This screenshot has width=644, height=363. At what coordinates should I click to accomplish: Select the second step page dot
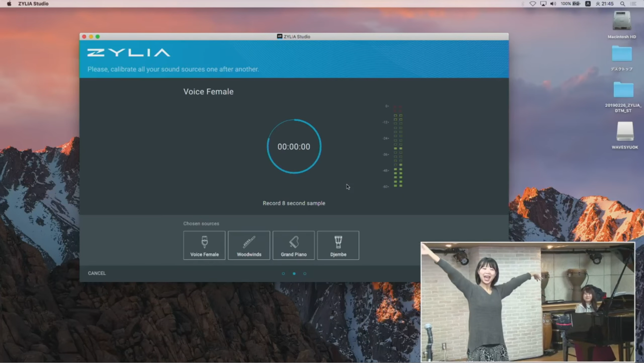pos(294,274)
